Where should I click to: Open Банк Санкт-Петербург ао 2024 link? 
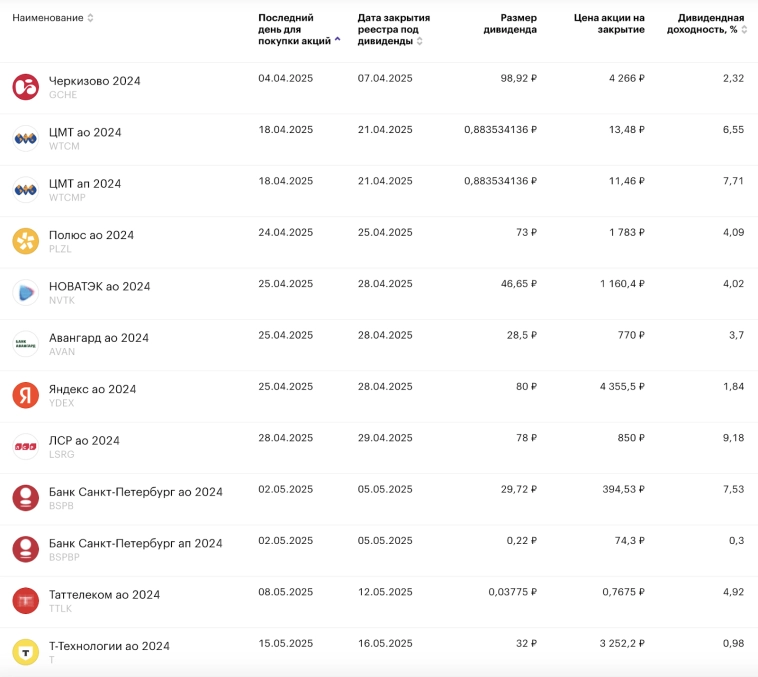[135, 492]
